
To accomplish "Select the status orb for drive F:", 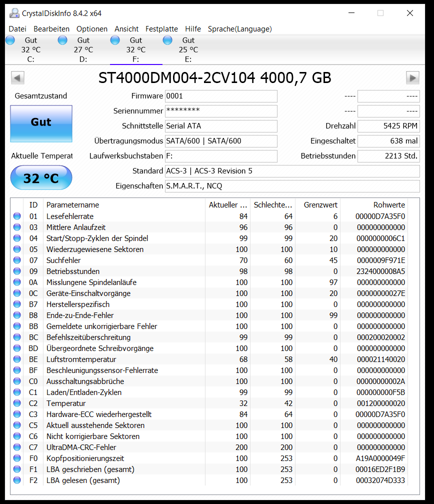I will pyautogui.click(x=115, y=40).
